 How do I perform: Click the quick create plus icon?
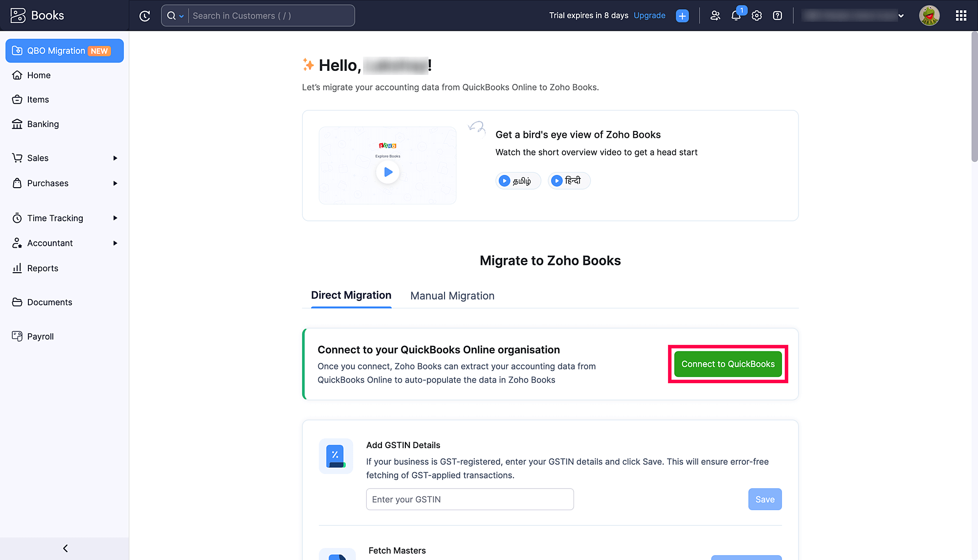(x=682, y=16)
